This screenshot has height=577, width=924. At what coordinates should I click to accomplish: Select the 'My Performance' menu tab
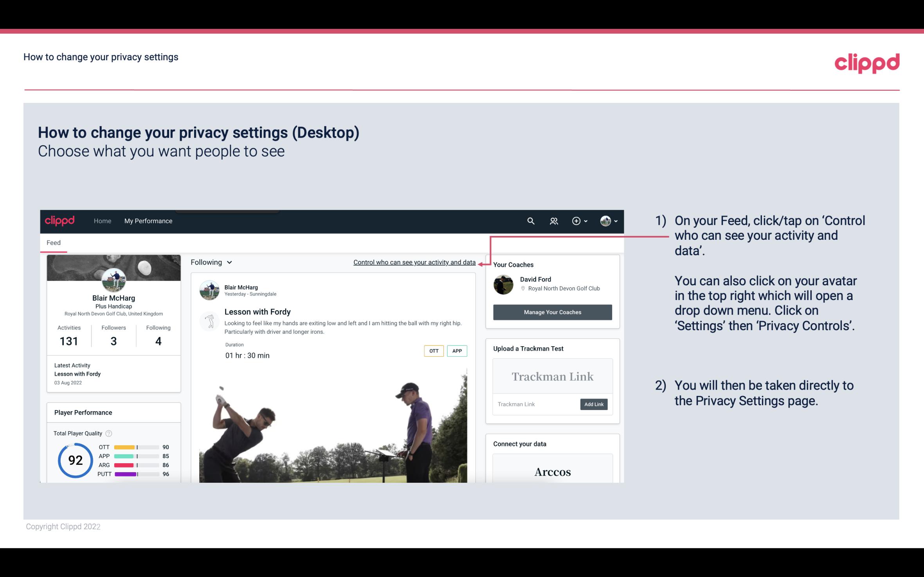click(x=148, y=221)
